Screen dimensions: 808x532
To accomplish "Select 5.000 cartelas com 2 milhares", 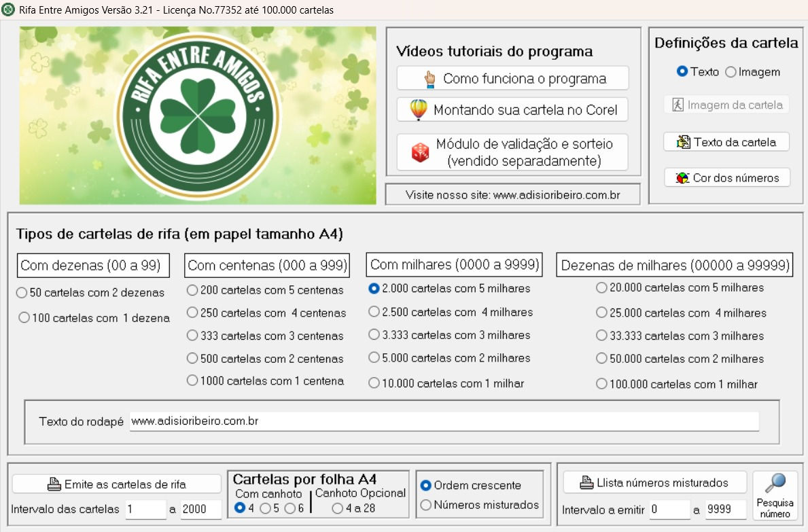I will point(374,357).
